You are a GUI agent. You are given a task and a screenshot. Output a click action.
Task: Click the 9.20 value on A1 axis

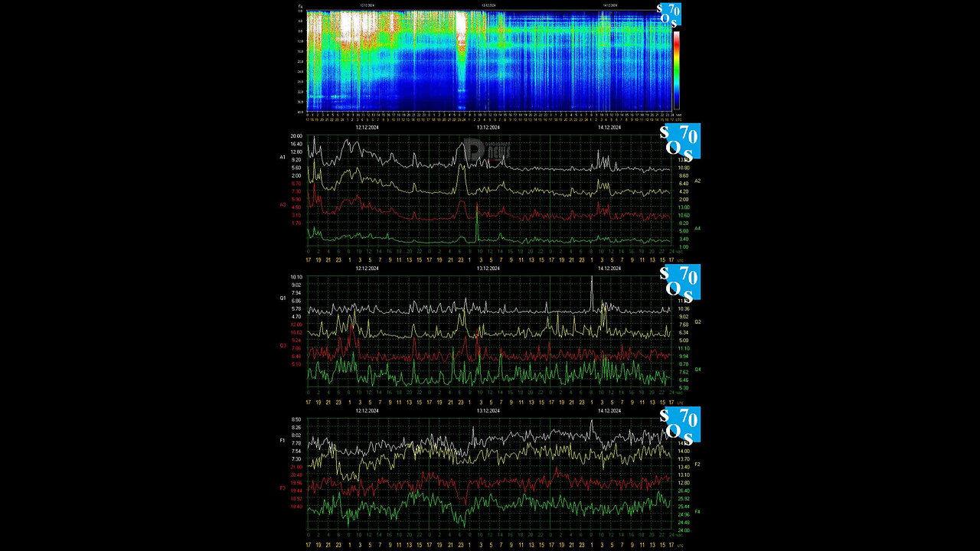pos(296,160)
